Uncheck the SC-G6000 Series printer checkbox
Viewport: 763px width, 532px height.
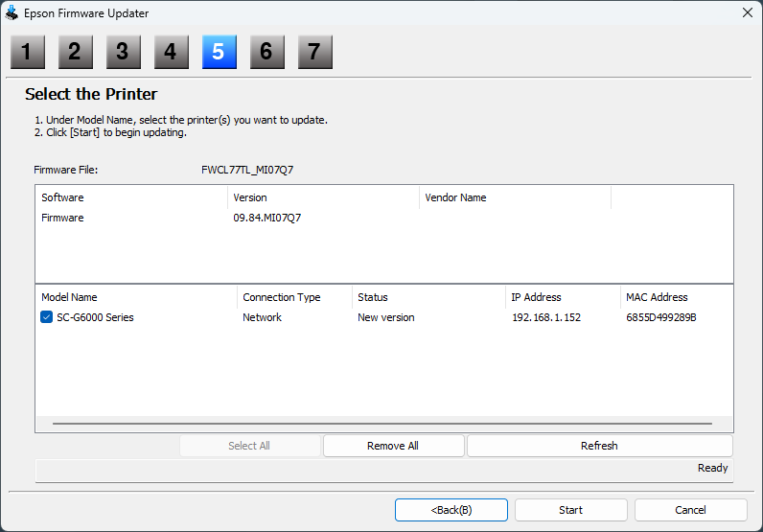[46, 317]
